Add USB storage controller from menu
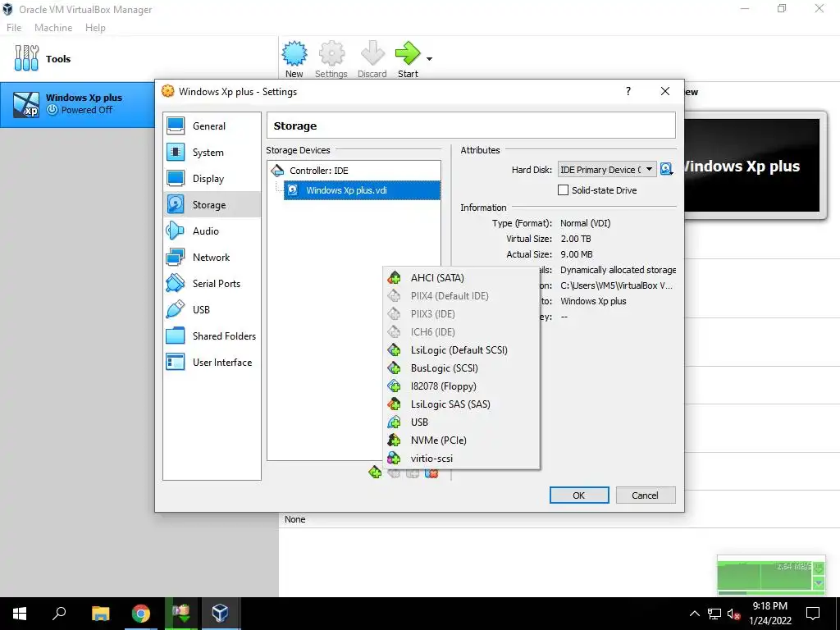 tap(461, 422)
